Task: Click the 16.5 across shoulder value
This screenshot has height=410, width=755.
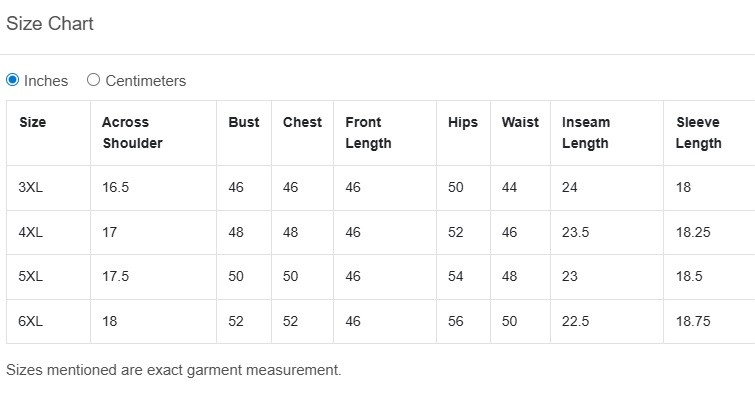Action: 115,187
